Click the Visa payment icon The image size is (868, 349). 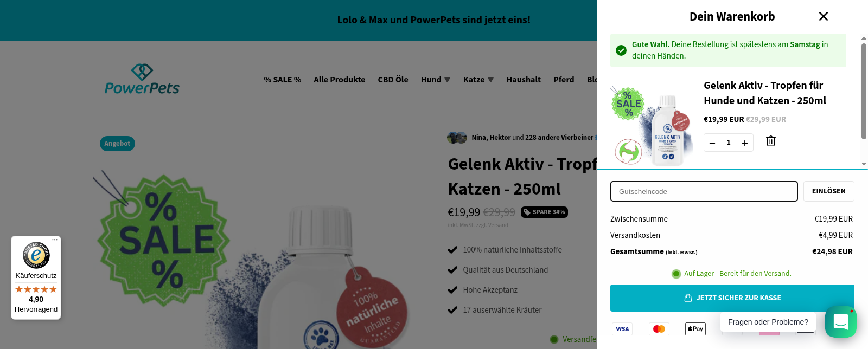pos(622,329)
